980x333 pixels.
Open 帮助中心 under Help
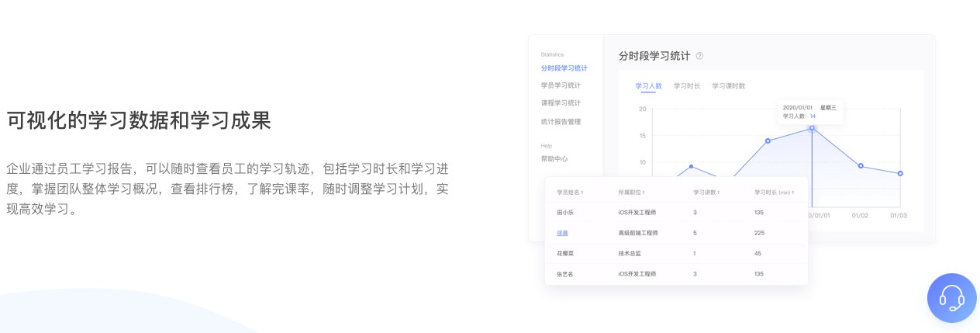[x=554, y=158]
